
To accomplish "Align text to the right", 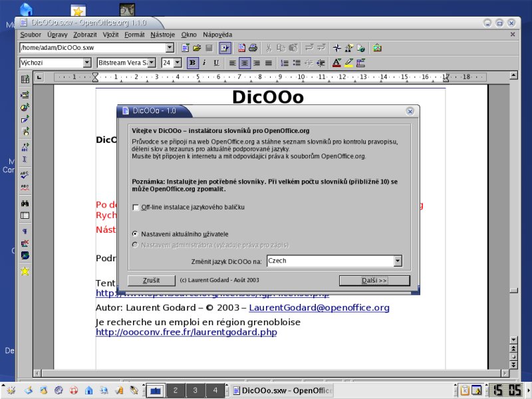I will click(x=257, y=63).
